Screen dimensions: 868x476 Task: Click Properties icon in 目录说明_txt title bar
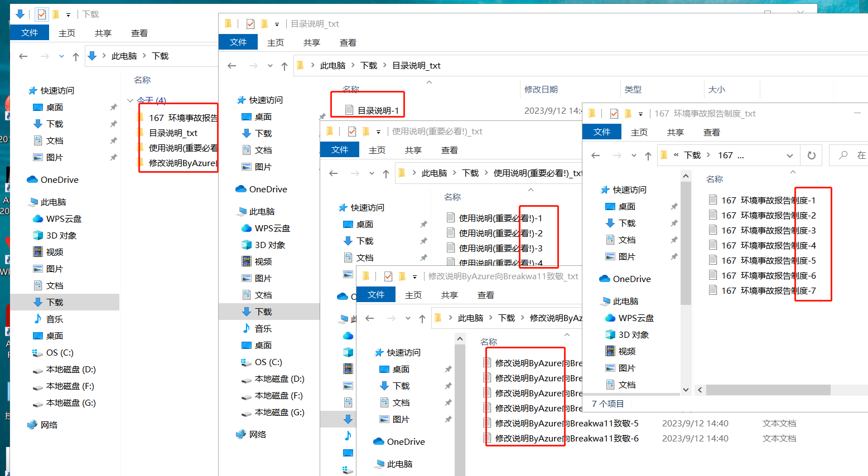tap(250, 23)
